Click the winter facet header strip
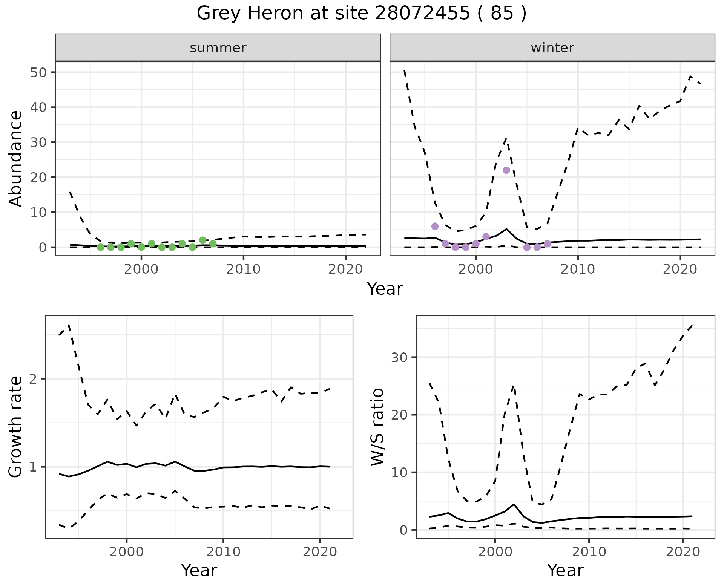This screenshot has width=724, height=588. [x=552, y=48]
